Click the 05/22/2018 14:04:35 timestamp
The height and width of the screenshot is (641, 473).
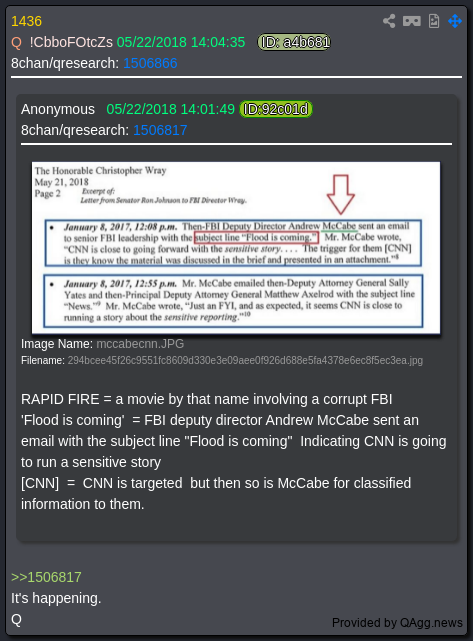click(x=181, y=42)
